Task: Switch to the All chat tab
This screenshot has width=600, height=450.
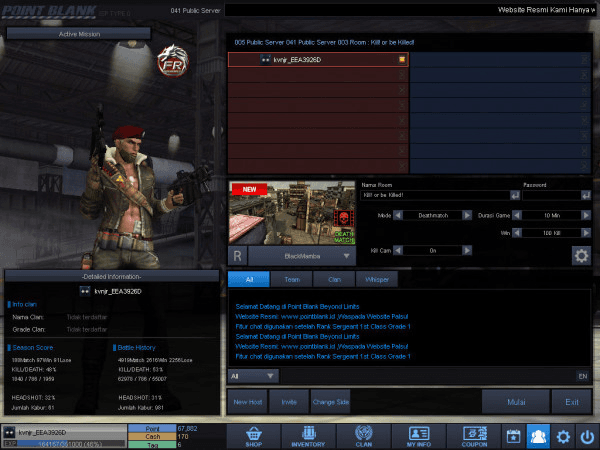Action: click(x=249, y=279)
